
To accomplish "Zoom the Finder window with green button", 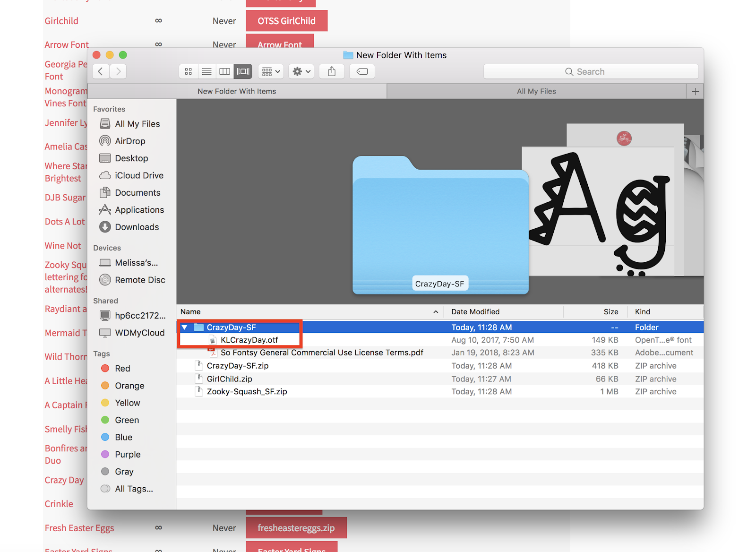I will [x=123, y=55].
